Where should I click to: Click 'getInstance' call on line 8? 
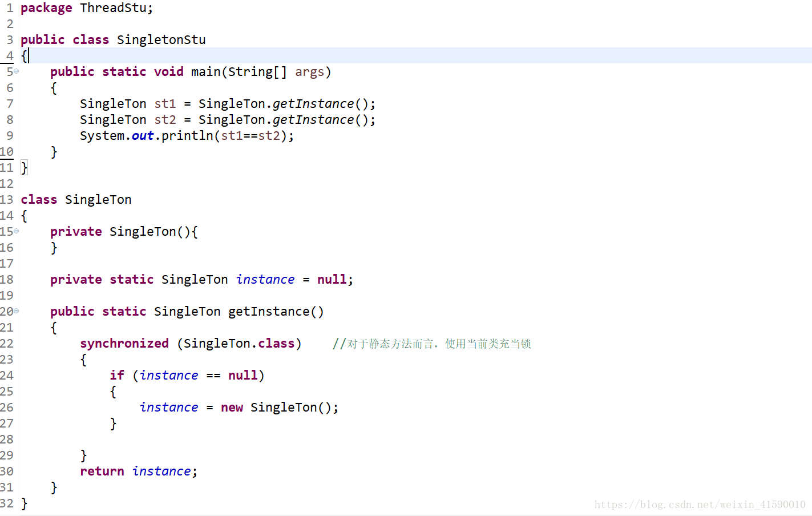pos(313,120)
